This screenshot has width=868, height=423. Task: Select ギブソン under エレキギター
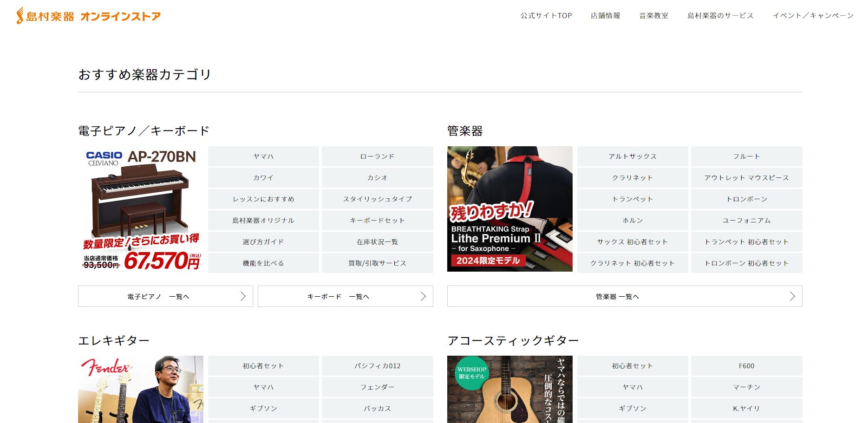[x=263, y=409]
